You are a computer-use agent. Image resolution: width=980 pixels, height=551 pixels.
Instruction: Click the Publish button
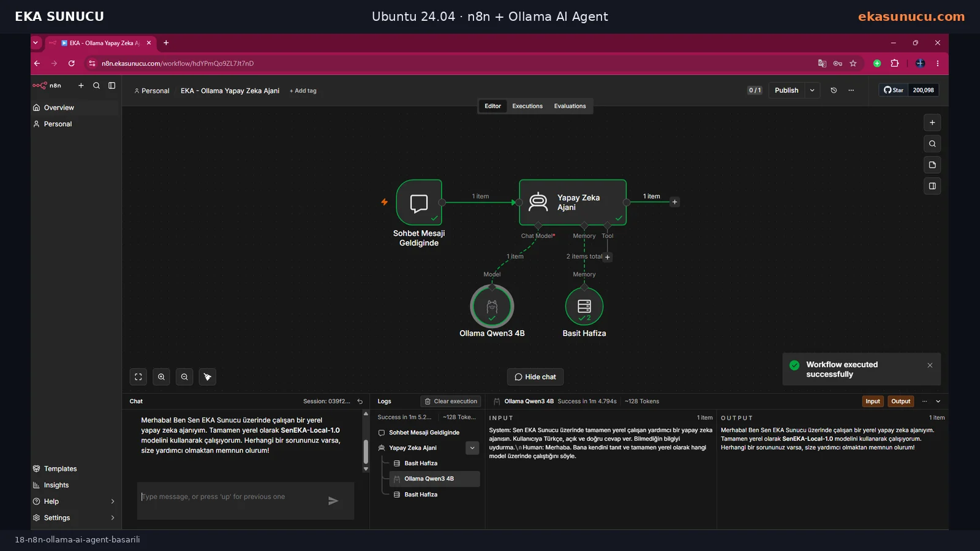(x=786, y=90)
